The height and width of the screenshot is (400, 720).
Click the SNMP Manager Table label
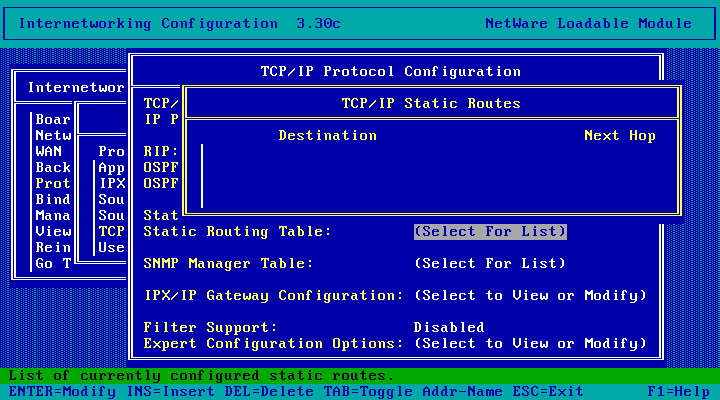tap(228, 264)
